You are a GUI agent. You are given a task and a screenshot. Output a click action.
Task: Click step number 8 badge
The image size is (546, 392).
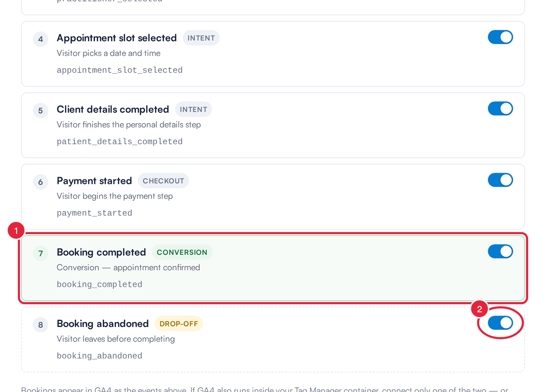point(41,325)
